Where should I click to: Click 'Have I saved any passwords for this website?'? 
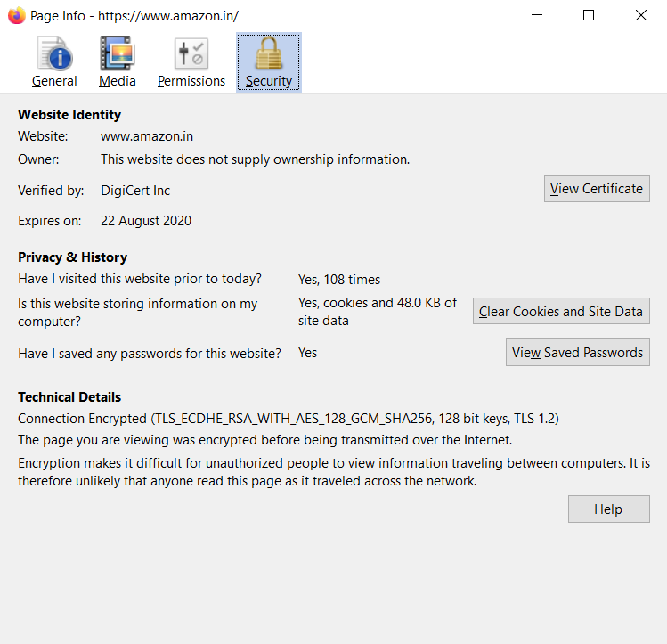coord(150,354)
